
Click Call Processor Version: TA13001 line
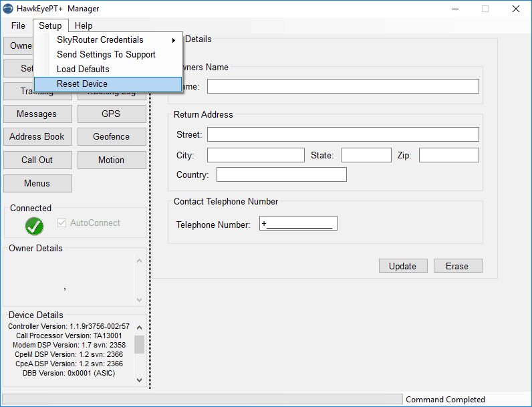point(69,335)
